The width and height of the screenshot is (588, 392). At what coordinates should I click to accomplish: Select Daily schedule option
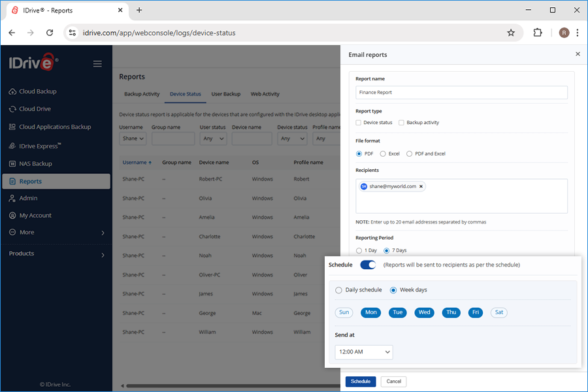tap(338, 290)
